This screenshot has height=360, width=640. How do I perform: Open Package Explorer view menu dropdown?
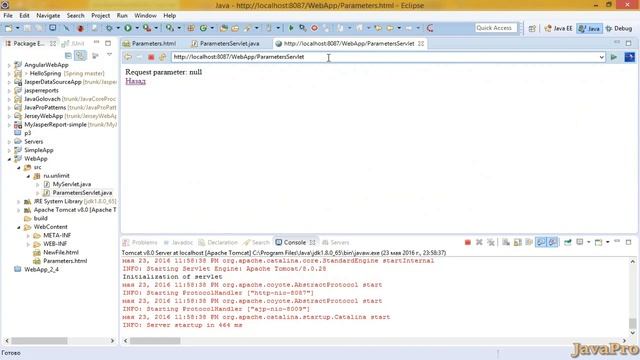(109, 55)
